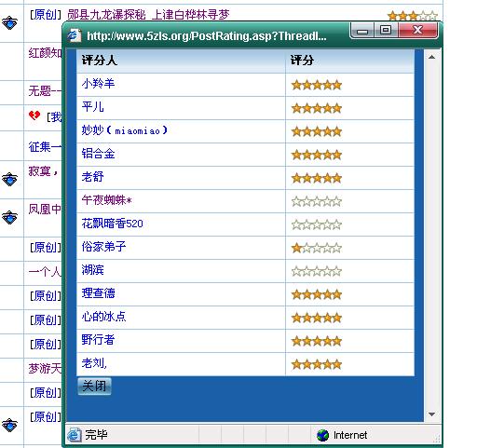The image size is (477, 448).
Task: Click the five-star rating beside 小羚羊
Action: click(317, 85)
